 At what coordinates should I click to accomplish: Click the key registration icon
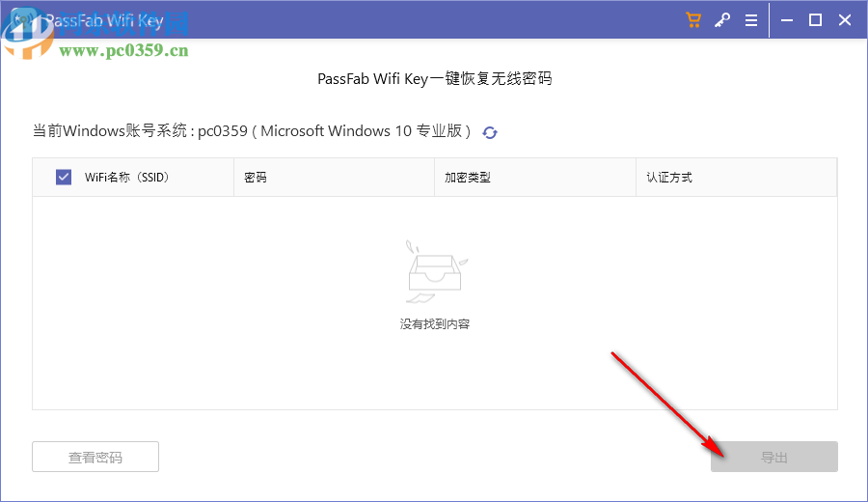(721, 20)
